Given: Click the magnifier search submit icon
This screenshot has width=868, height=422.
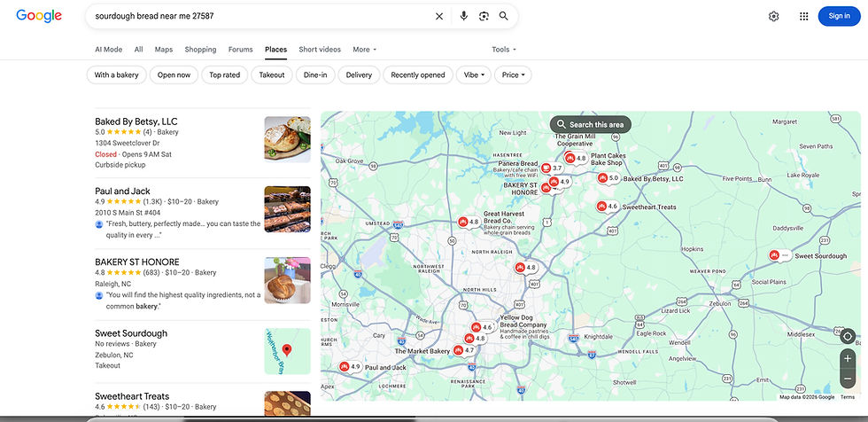Looking at the screenshot, I should click(504, 16).
